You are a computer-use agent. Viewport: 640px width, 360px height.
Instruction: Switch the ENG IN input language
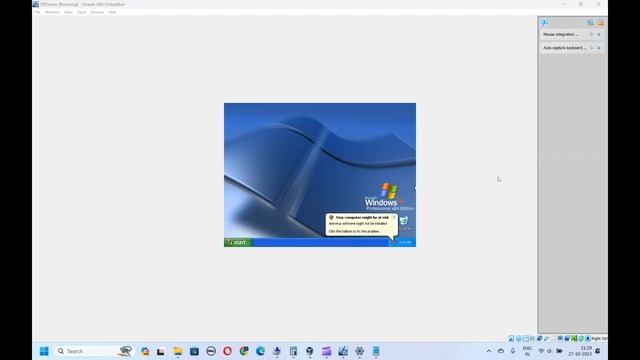[x=527, y=351]
